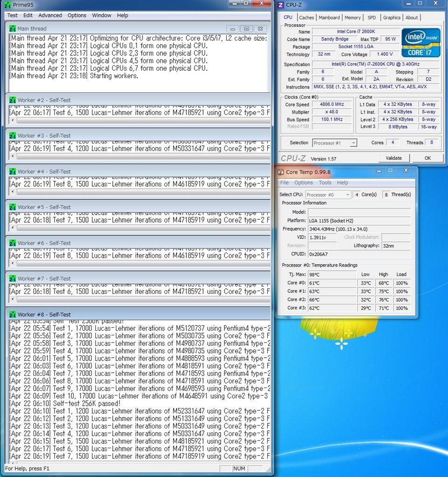Close the Main thread child window

(x=260, y=28)
